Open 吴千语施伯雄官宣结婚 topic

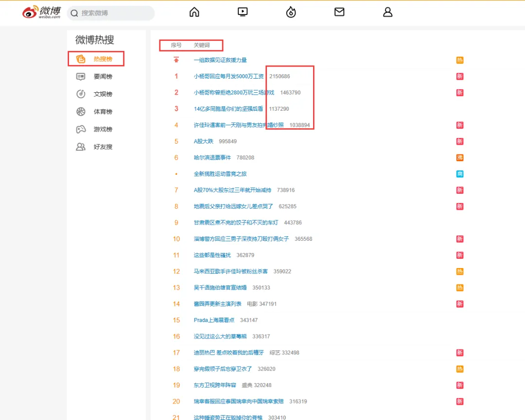click(220, 287)
